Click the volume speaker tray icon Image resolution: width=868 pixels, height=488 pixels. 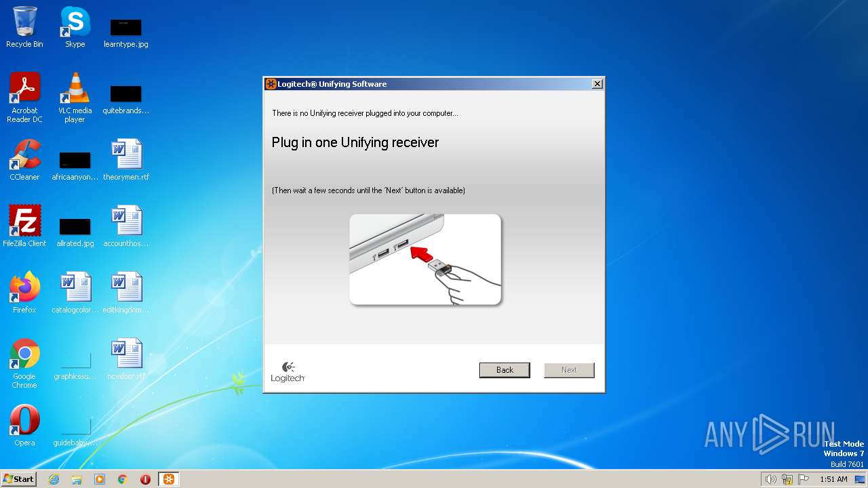[x=770, y=479]
